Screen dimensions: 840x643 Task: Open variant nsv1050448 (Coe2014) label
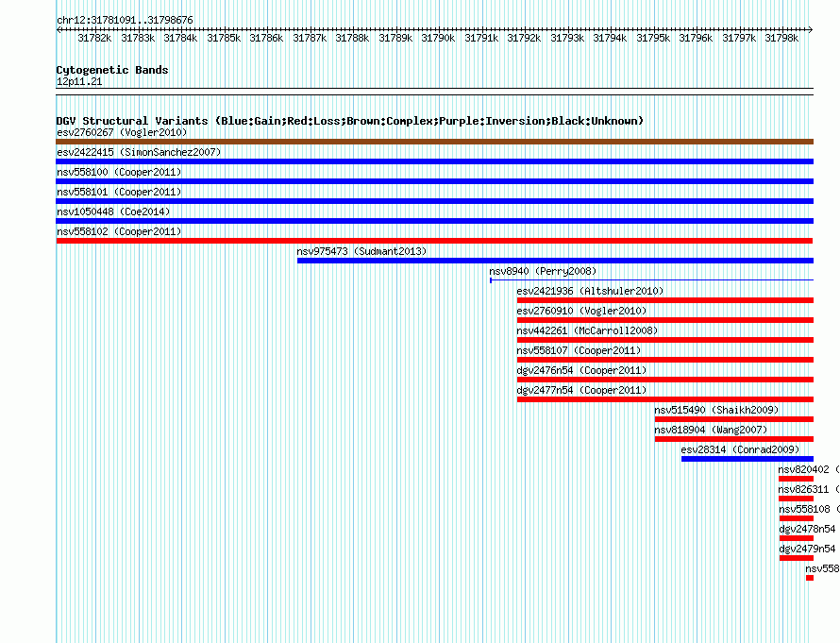[x=113, y=212]
